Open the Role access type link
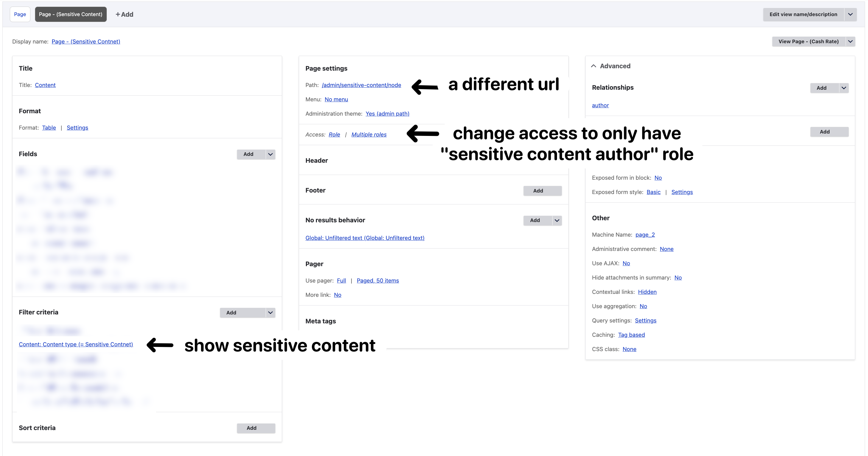 [x=334, y=134]
